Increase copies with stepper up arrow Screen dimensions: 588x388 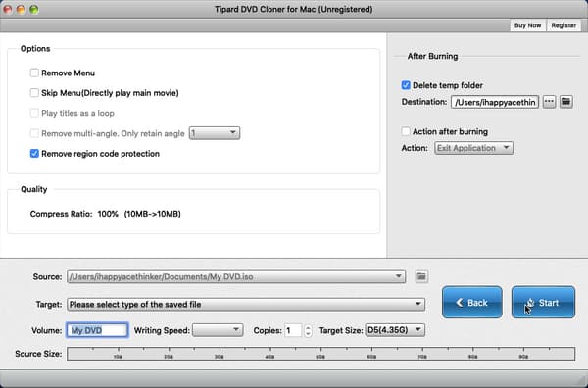click(x=308, y=327)
